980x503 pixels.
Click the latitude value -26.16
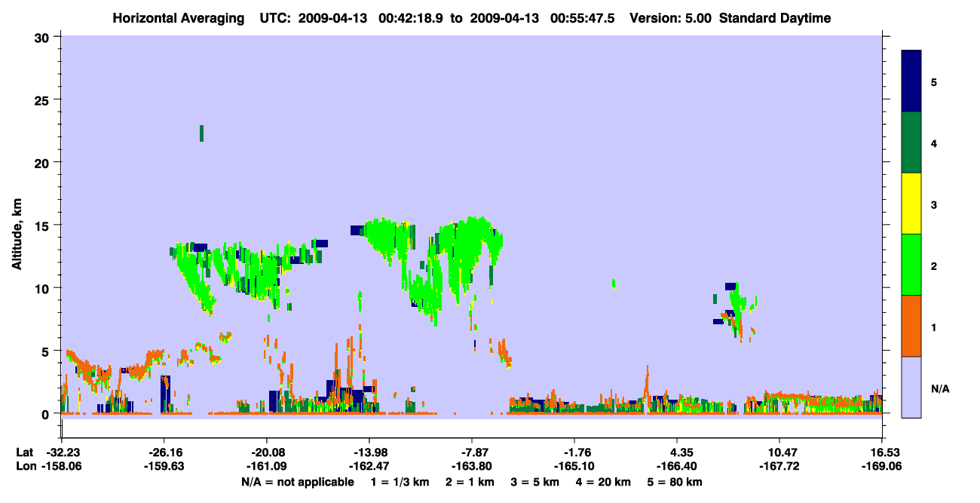[x=164, y=452]
